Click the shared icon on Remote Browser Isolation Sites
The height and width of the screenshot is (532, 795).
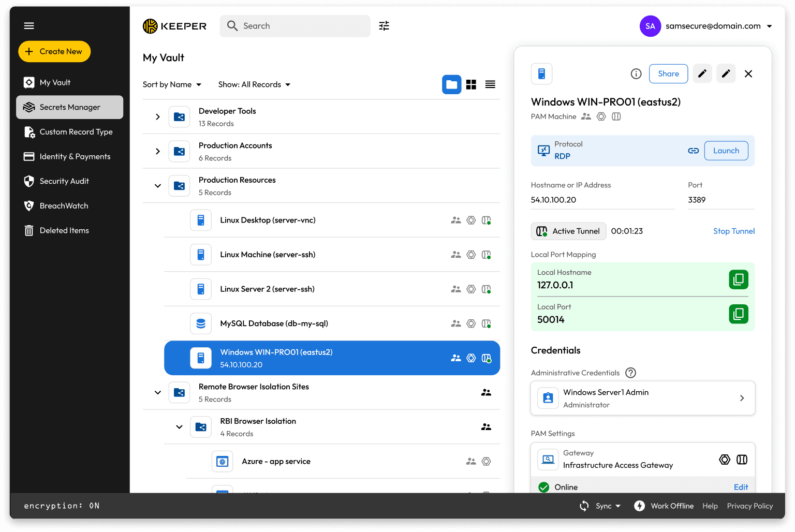pyautogui.click(x=486, y=393)
